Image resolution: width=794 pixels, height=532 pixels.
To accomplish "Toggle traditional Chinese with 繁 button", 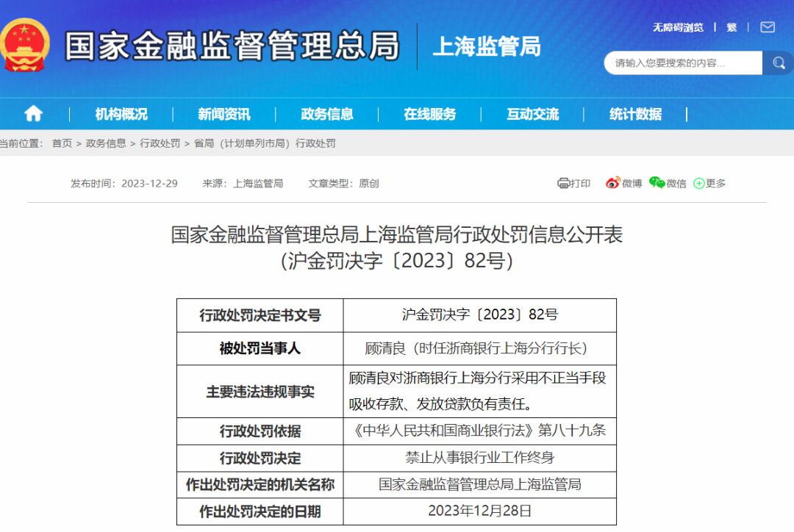I will click(732, 27).
